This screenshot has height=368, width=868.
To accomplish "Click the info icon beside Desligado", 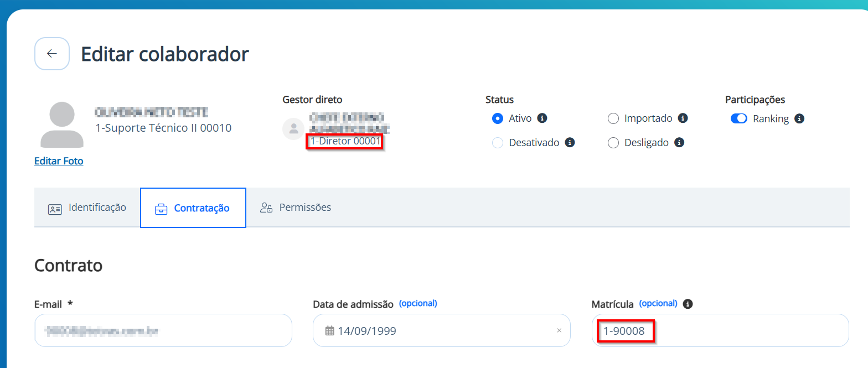I will [679, 142].
